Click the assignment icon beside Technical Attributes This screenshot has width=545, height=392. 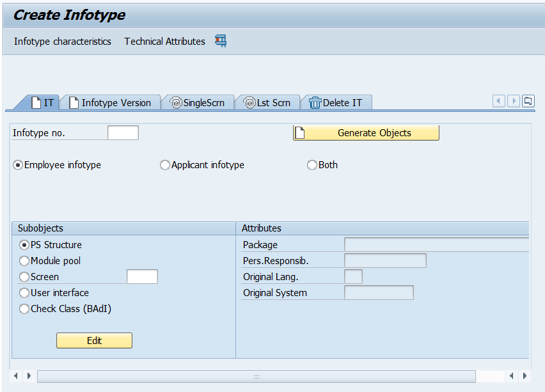[220, 41]
